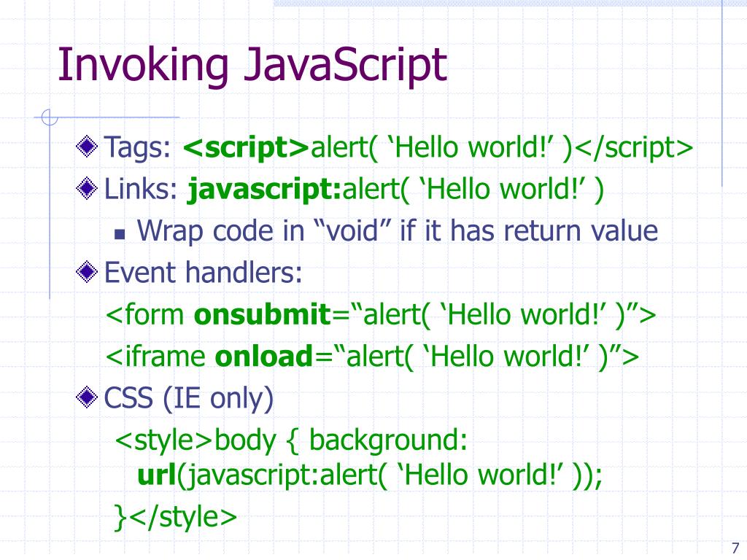Click the 'Tags:' label
Viewport: 747px width, 560px height.
click(137, 147)
